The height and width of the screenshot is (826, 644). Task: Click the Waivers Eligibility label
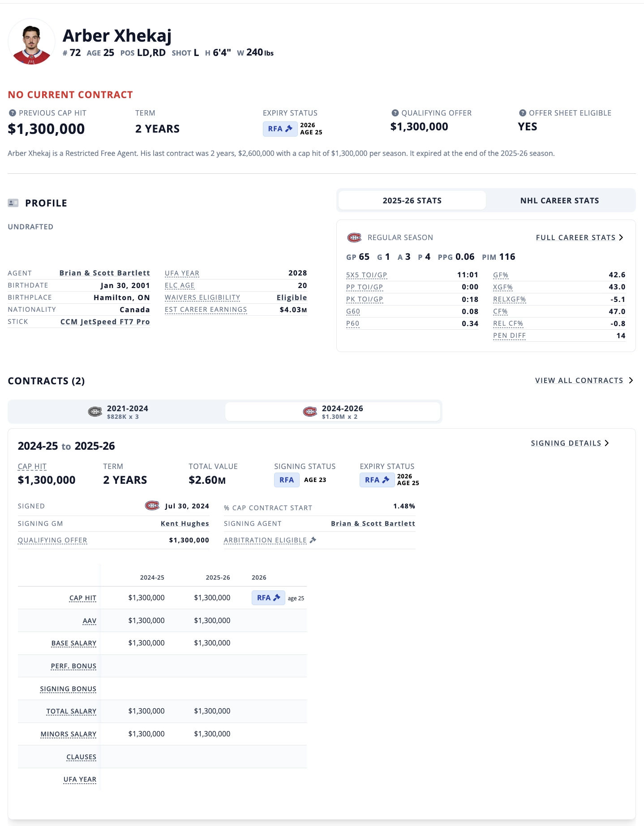click(202, 297)
